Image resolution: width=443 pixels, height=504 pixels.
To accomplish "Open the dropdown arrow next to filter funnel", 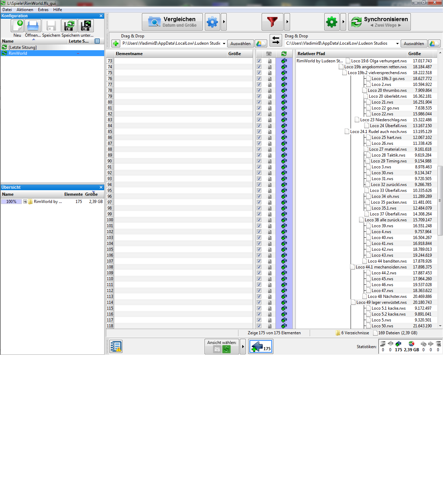I will point(287,22).
